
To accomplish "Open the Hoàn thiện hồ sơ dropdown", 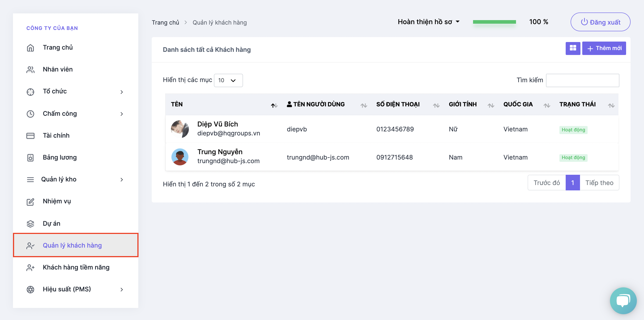I will [x=429, y=22].
